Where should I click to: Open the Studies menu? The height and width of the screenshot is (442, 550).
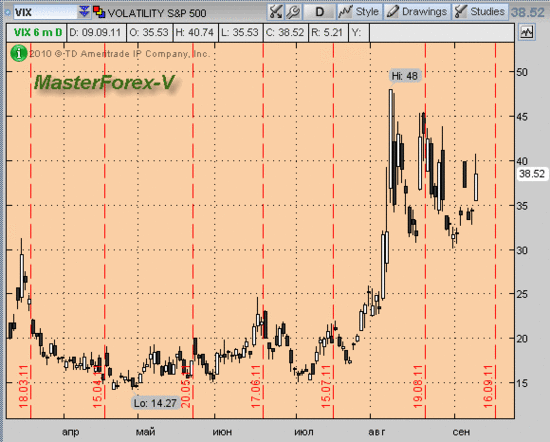pos(480,12)
